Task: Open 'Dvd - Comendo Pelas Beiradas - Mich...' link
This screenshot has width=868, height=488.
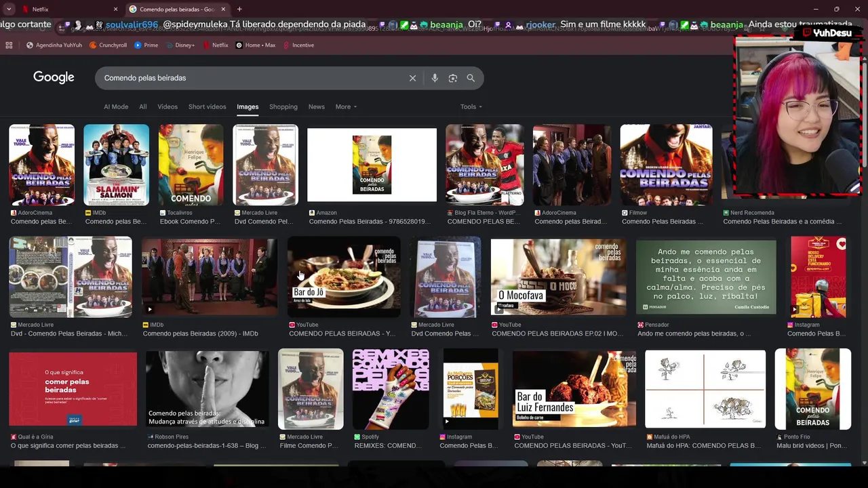Action: 69,334
